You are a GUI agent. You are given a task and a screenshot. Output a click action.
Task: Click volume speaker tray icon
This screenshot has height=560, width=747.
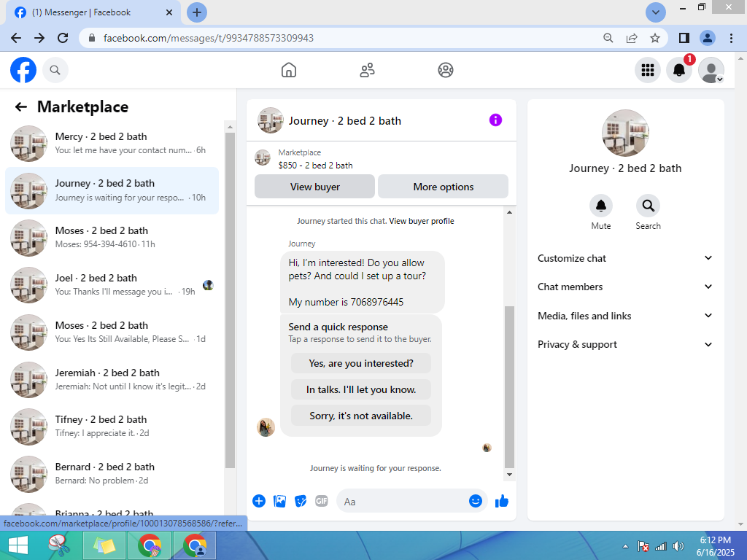pos(678,546)
